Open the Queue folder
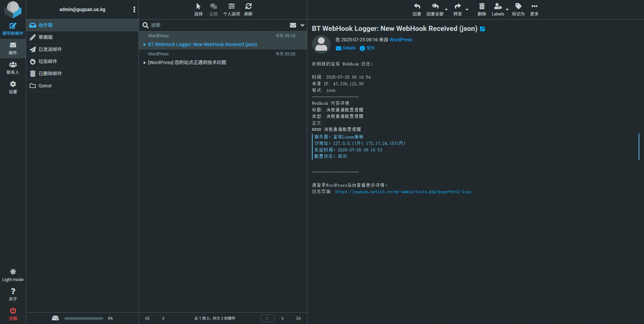644x324 pixels. click(x=82, y=86)
